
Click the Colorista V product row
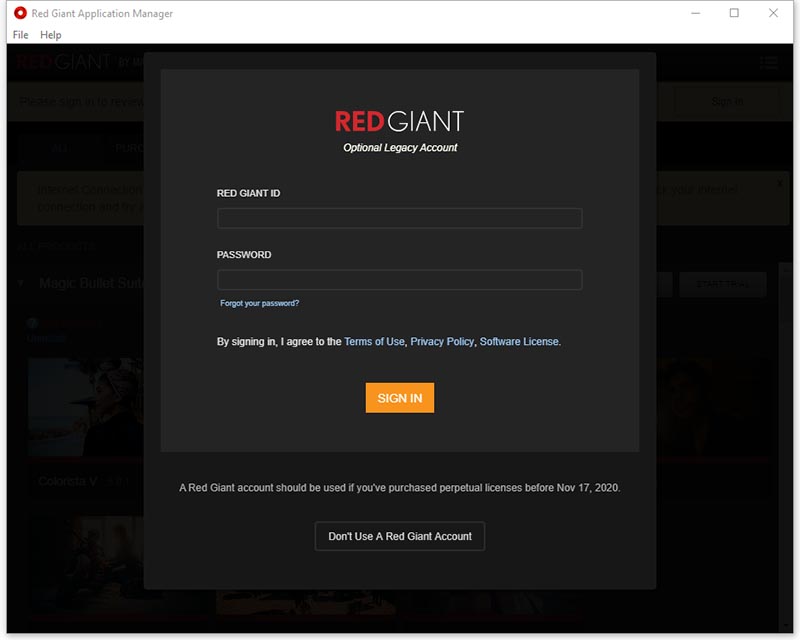[x=84, y=481]
